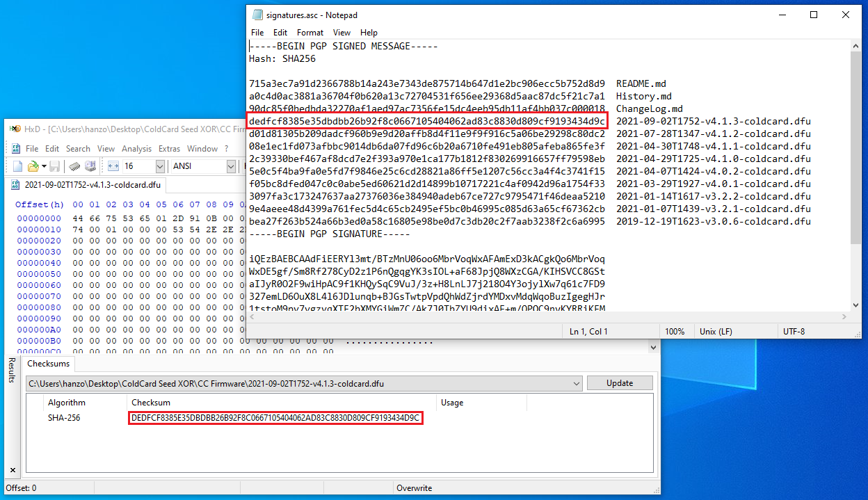868x500 pixels.
Task: Open the file path dropdown in Checksums panel
Action: pos(575,383)
